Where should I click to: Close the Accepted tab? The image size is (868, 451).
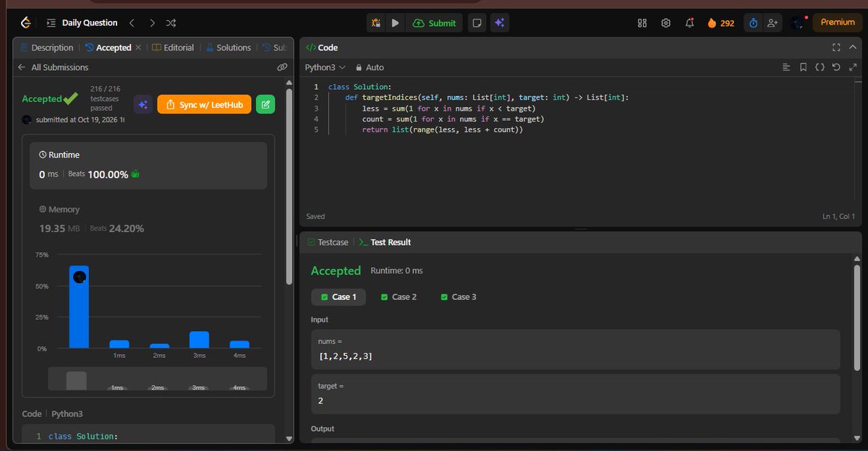(x=138, y=48)
